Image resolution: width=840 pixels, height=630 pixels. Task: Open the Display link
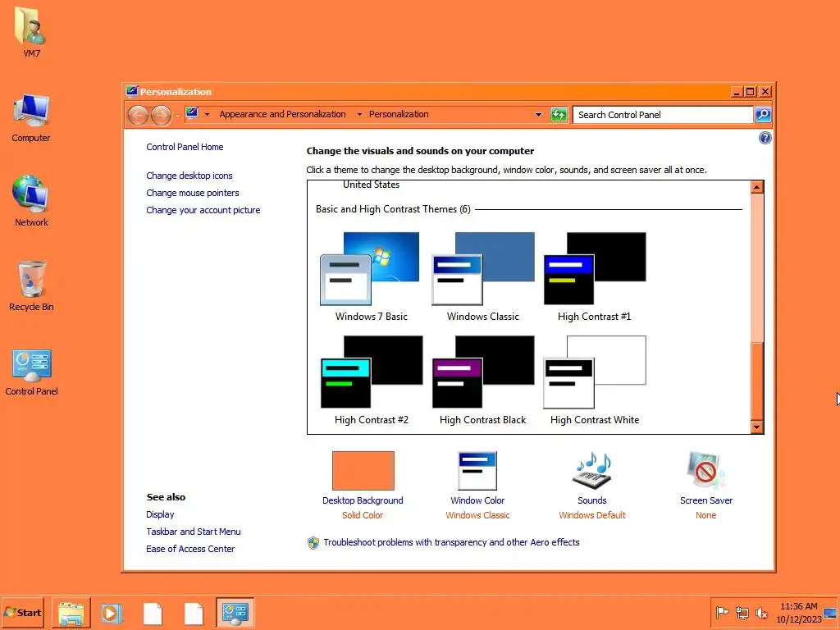point(160,514)
